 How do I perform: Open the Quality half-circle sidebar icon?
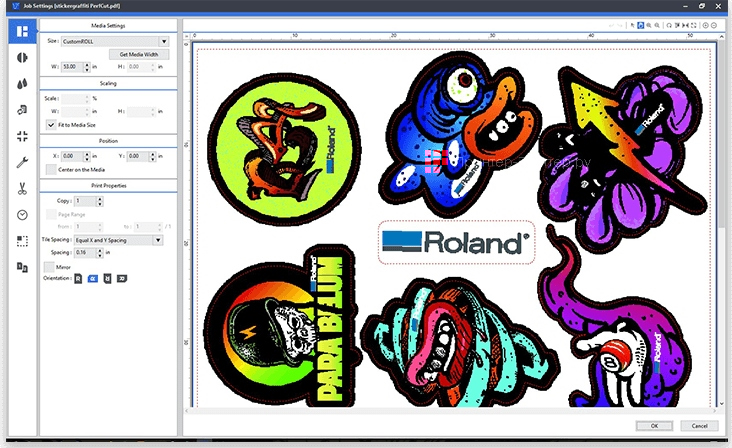(21, 58)
